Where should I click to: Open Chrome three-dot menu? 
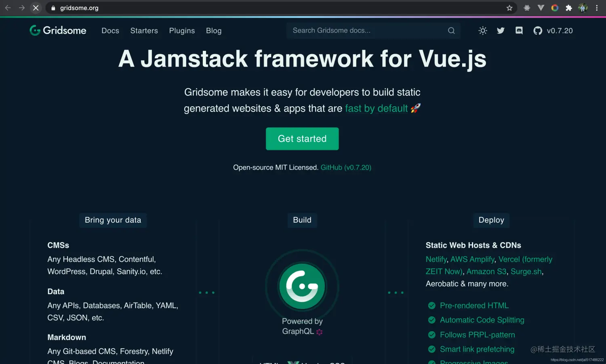pos(597,8)
